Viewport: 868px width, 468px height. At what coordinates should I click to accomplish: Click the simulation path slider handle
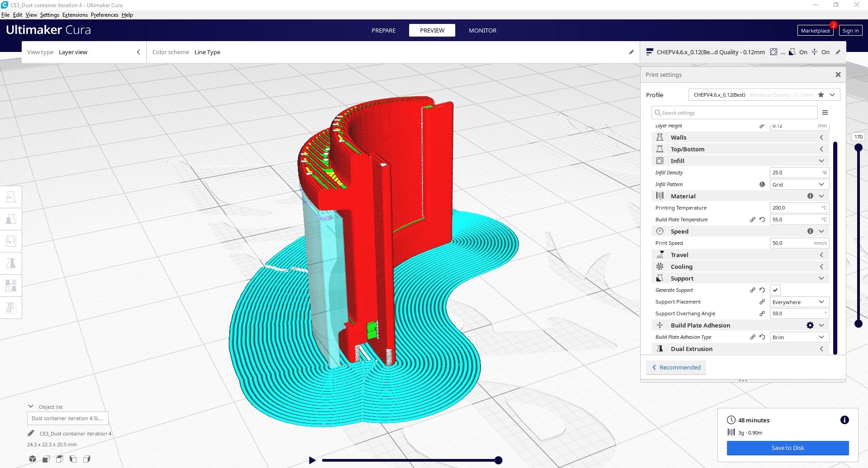498,460
